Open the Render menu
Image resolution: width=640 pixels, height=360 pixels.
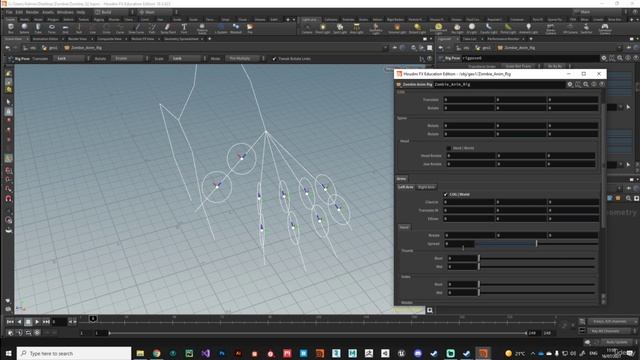[x=32, y=12]
